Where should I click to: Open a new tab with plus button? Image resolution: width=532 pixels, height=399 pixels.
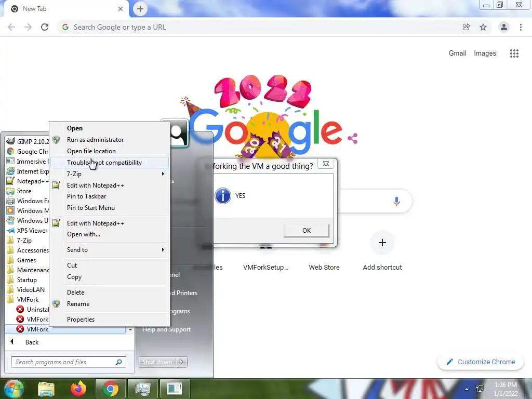coord(140,9)
